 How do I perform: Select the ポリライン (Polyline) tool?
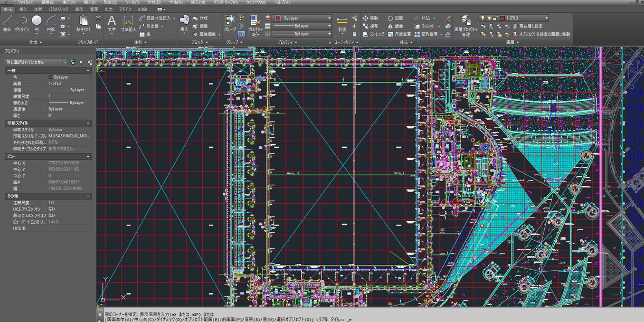pos(22,23)
